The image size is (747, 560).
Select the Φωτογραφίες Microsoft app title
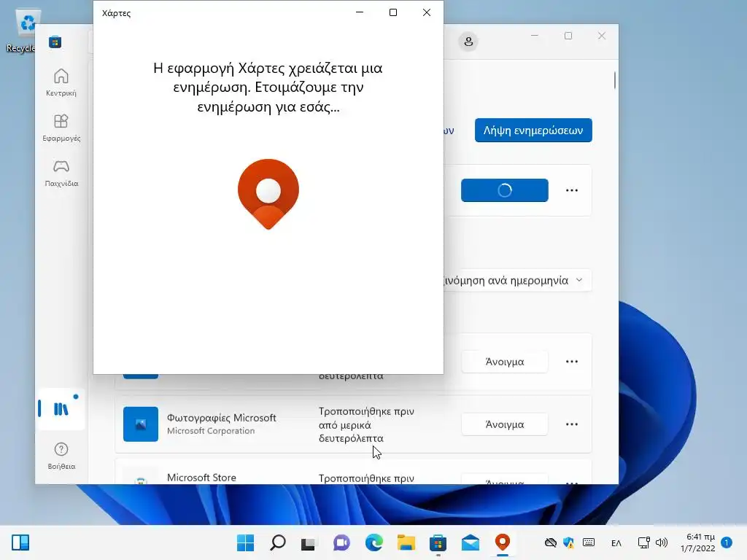(222, 418)
